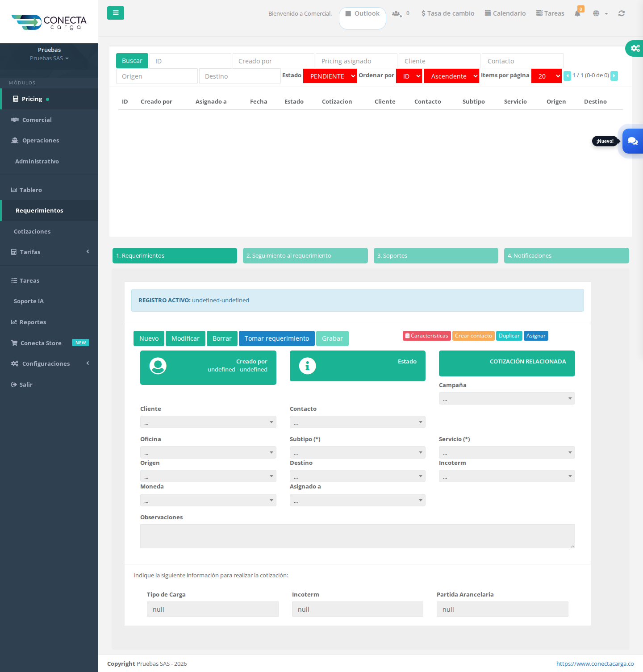The height and width of the screenshot is (672, 643).
Task: Click the Nuevo button
Action: (149, 338)
